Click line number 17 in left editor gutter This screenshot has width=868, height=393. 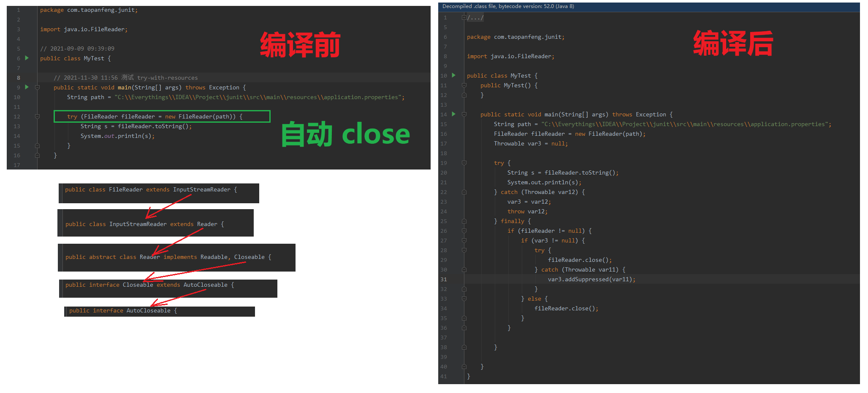pos(17,165)
